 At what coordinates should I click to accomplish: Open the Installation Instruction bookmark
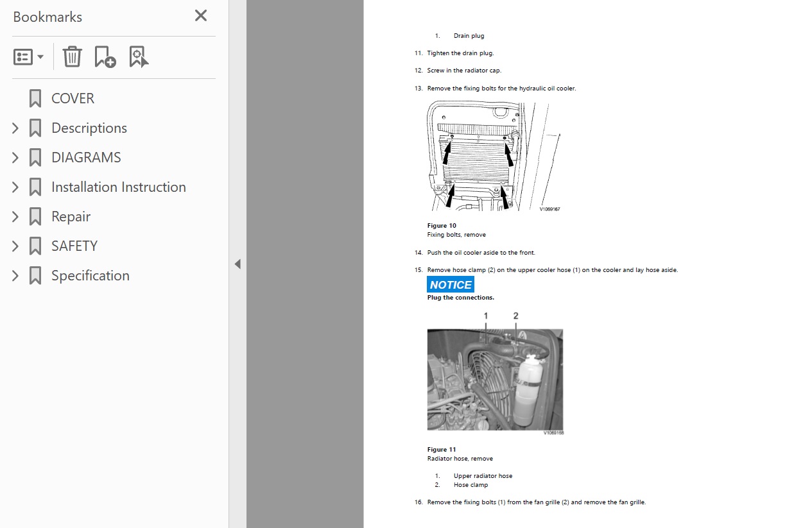coord(119,187)
